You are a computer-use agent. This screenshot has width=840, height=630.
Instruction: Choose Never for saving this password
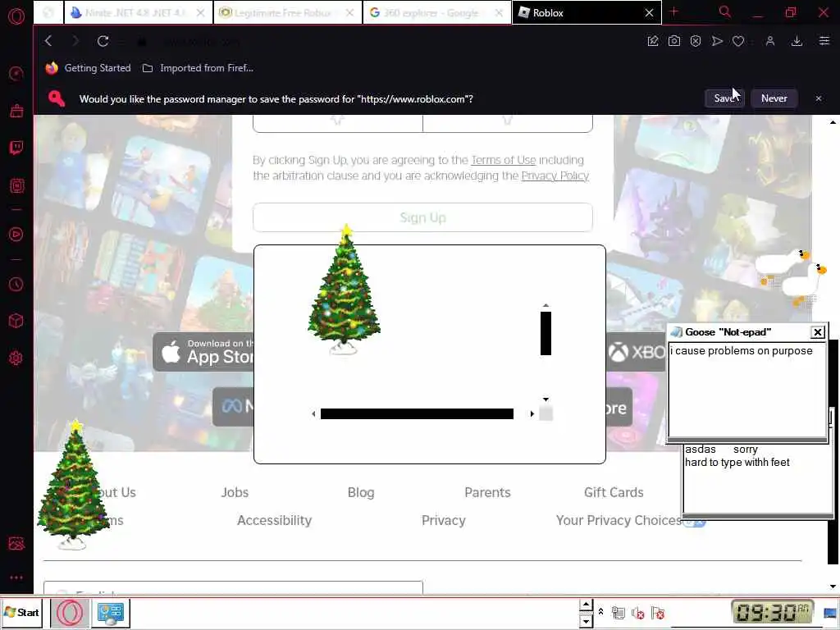tap(774, 98)
